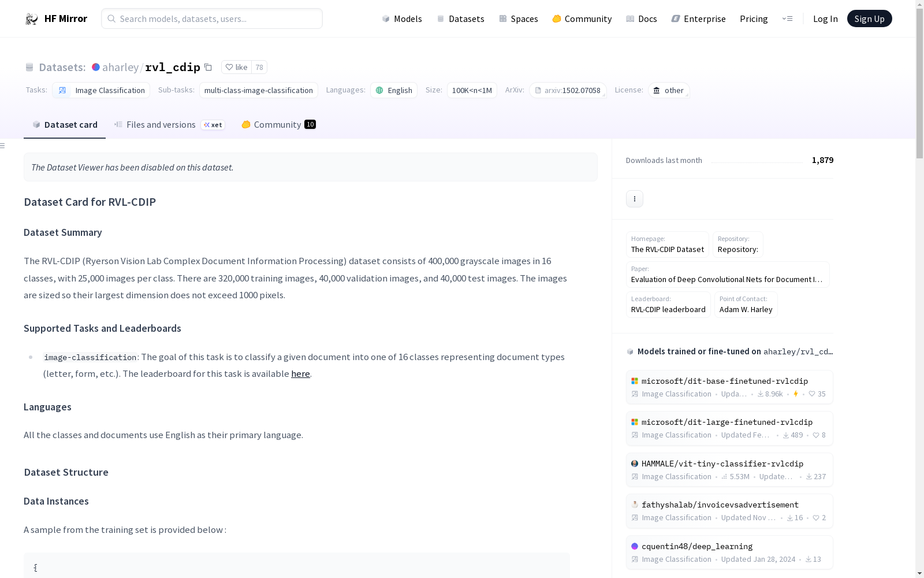This screenshot has height=578, width=924.
Task: Click the scrollbar down arrow
Action: click(x=919, y=573)
